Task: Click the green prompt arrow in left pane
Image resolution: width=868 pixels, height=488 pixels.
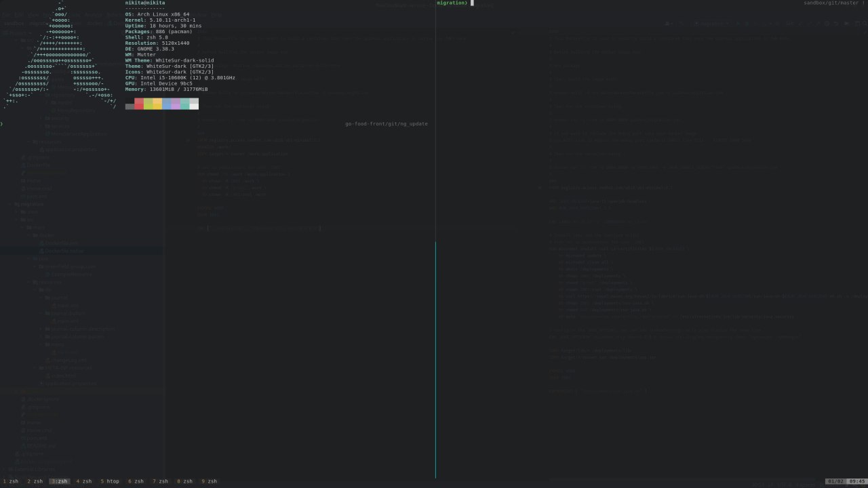Action: pos(2,124)
